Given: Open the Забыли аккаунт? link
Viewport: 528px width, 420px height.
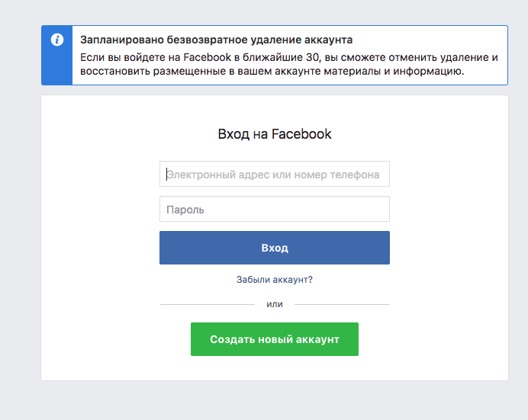Looking at the screenshot, I should [275, 280].
